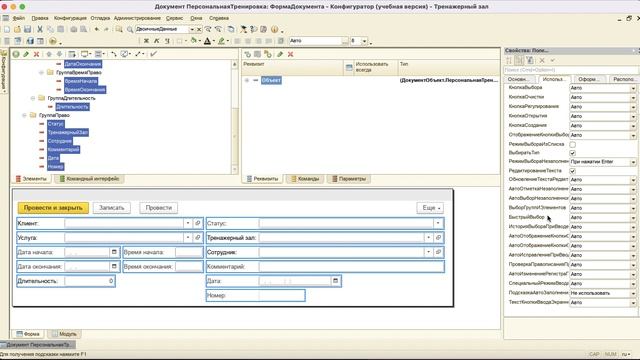This screenshot has width=640, height=360.
Task: Click the highlight color marker icon
Action: [221, 41]
